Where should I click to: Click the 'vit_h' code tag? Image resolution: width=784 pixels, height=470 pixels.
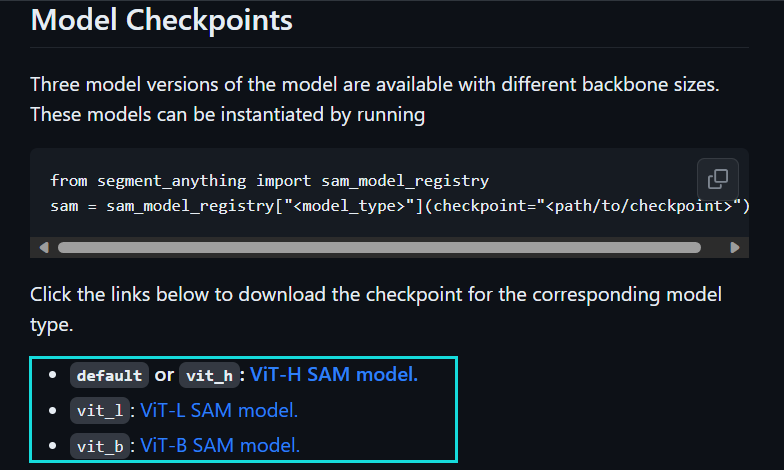[208, 376]
